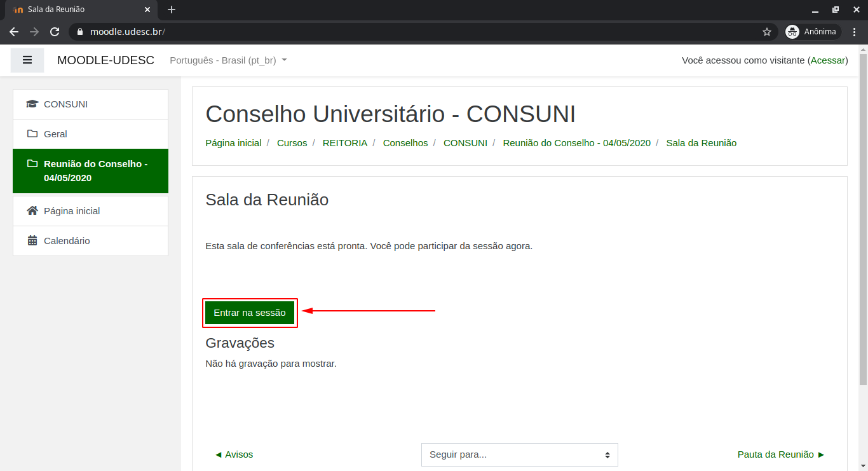Bookmark page with the star icon
The height and width of the screenshot is (471, 868).
(766, 32)
